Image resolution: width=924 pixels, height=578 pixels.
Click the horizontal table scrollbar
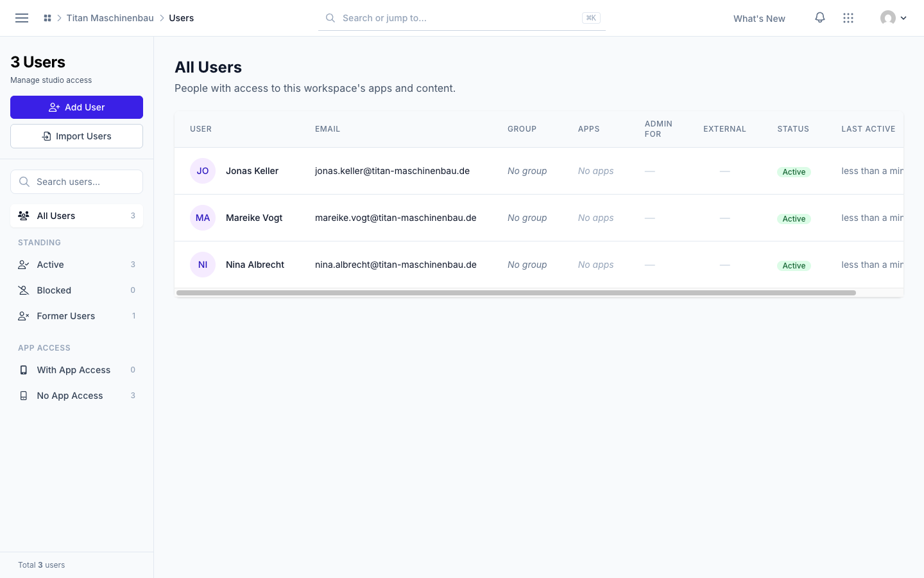[516, 293]
